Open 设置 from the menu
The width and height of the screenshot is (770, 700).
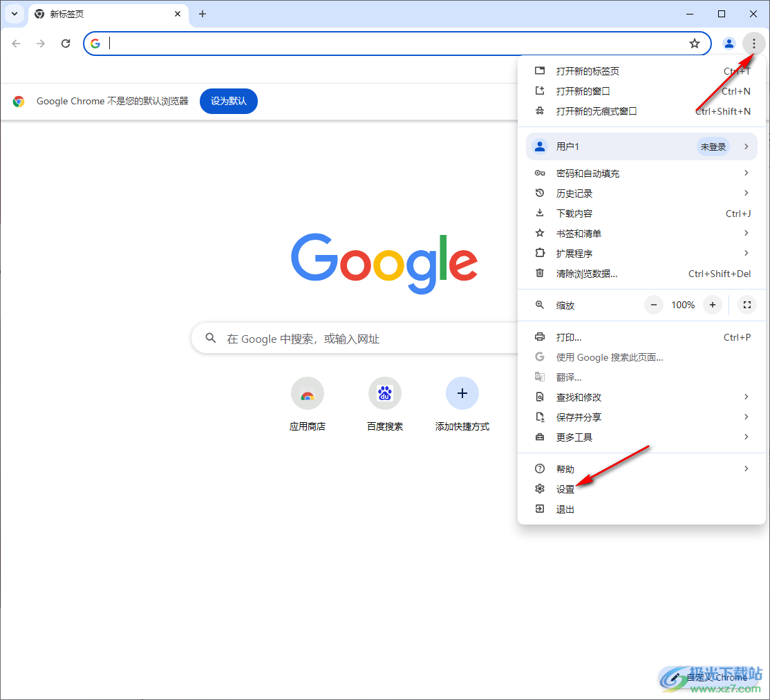[641, 489]
